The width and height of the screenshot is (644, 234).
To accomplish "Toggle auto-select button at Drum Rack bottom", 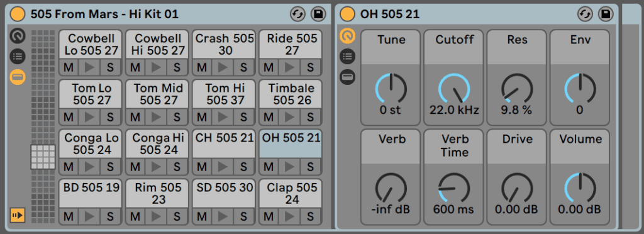I will tap(18, 214).
